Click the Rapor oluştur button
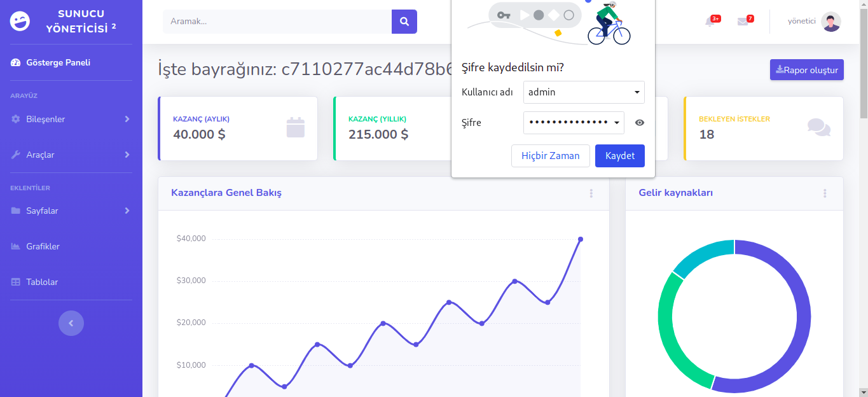 (807, 70)
